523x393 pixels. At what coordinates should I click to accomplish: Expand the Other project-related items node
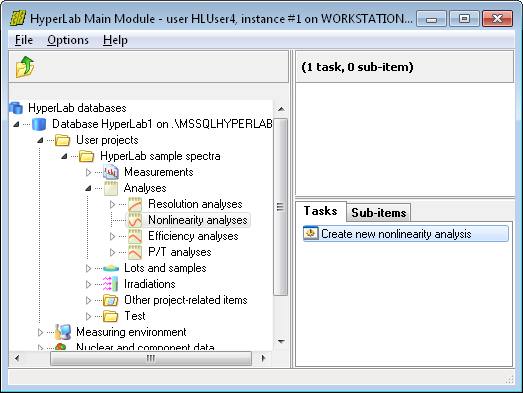coord(88,301)
